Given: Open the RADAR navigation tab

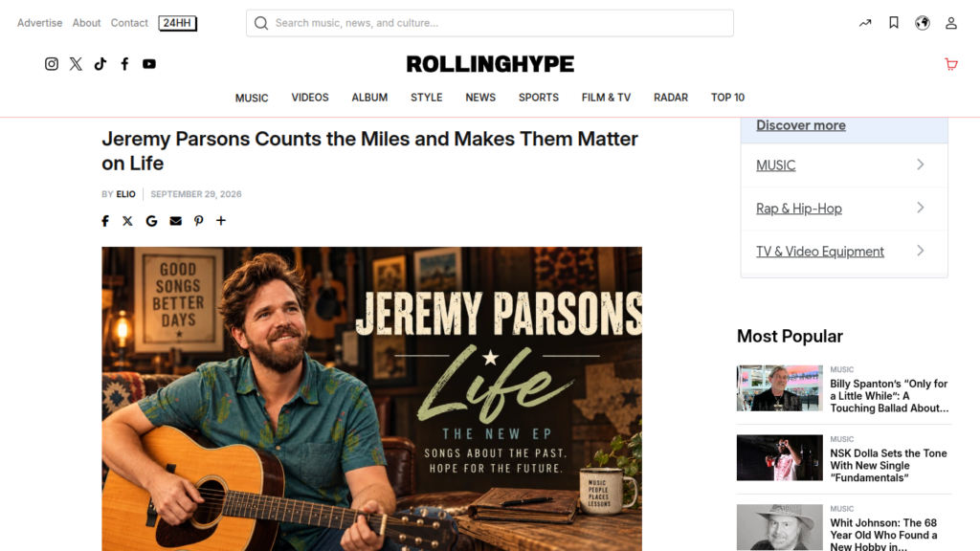Looking at the screenshot, I should pyautogui.click(x=671, y=98).
